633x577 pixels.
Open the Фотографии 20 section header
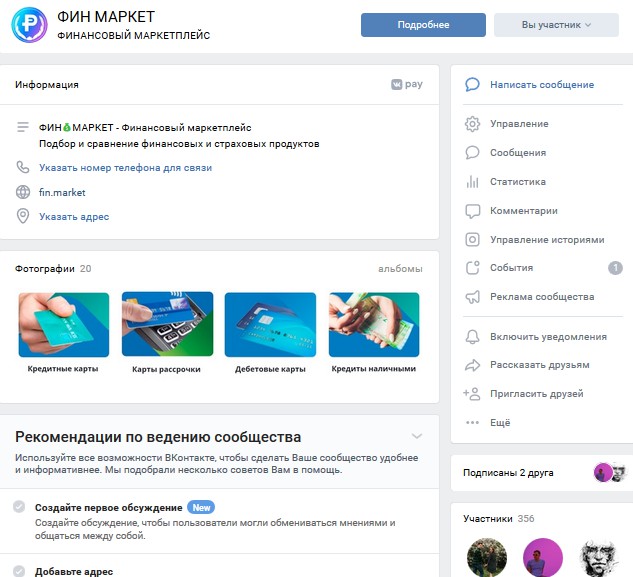tap(53, 269)
